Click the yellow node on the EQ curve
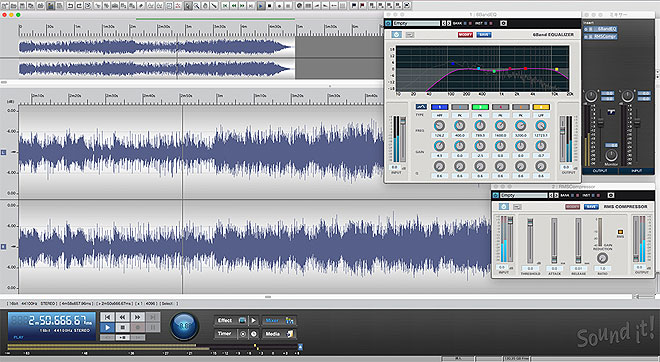660x362 pixels. pos(556,69)
